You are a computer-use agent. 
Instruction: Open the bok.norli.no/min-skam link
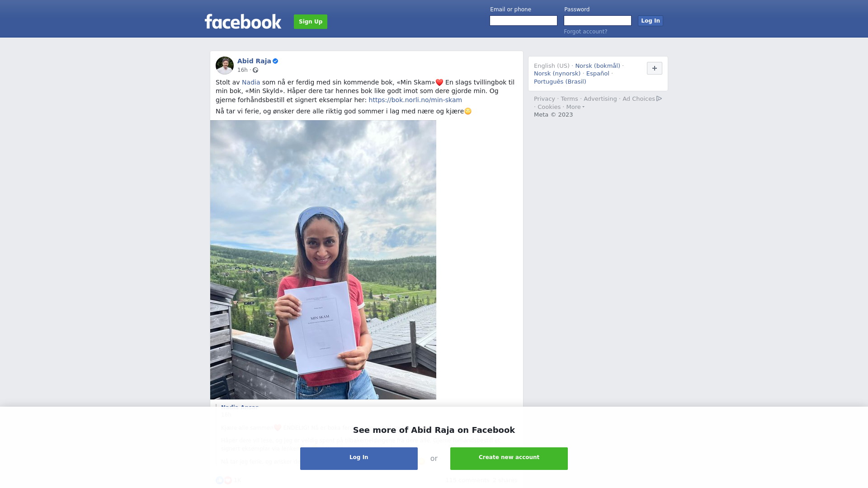415,100
